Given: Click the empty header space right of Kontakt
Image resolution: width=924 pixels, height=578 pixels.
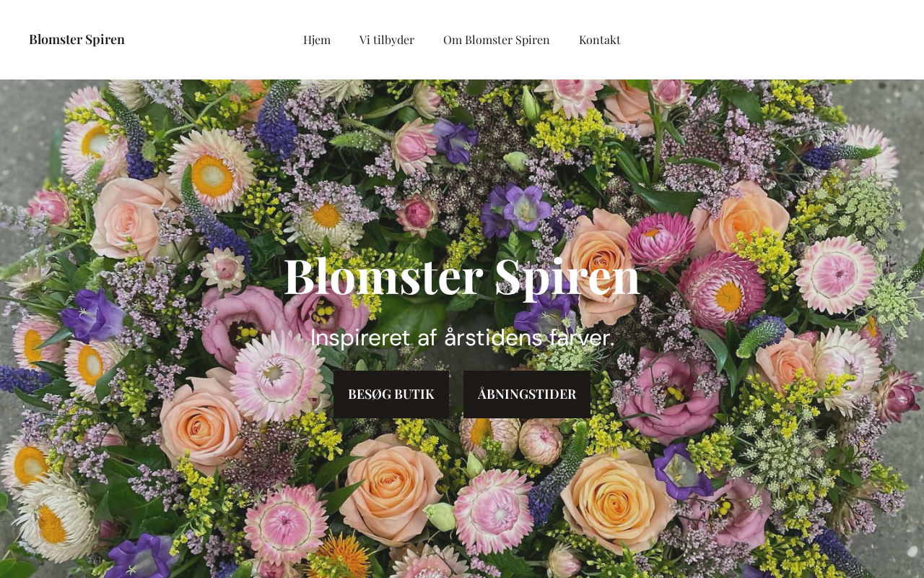Looking at the screenshot, I should (772, 40).
